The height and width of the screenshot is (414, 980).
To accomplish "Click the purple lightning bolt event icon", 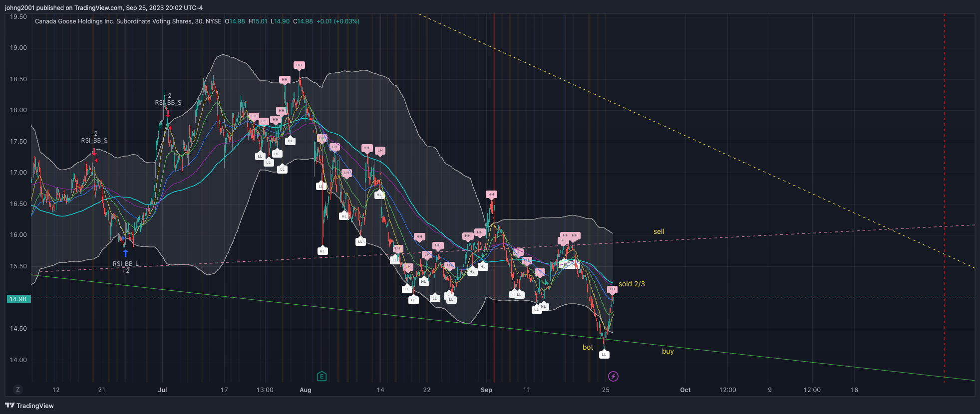I will [613, 376].
